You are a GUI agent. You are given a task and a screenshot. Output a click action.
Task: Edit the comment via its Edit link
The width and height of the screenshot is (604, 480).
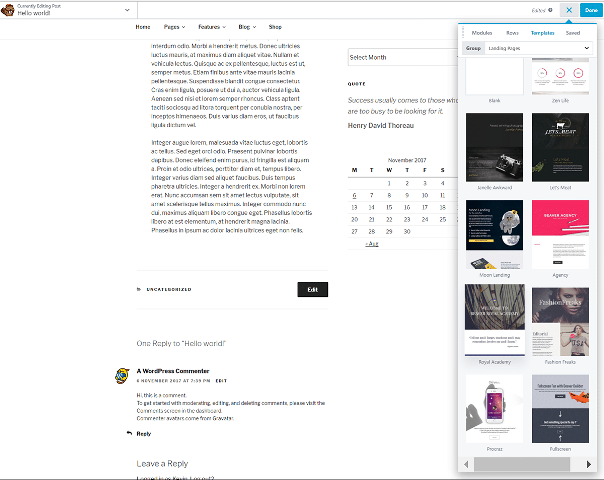coord(221,381)
